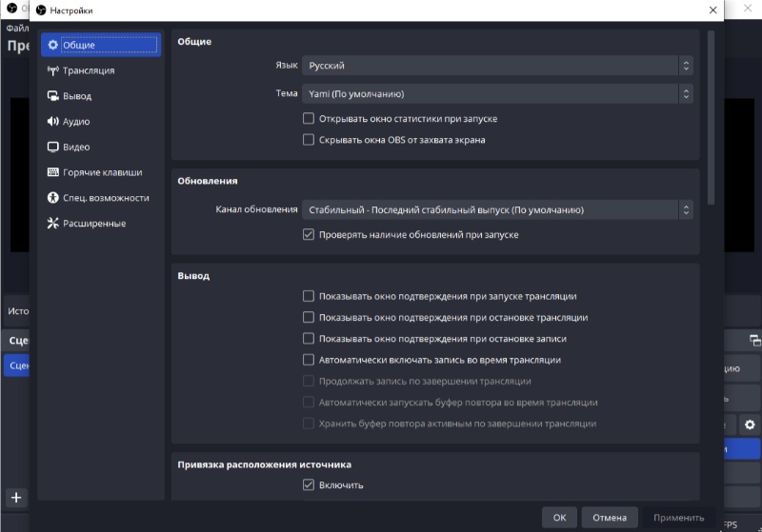Close the Настройки dialog
762x532 pixels.
click(x=712, y=10)
